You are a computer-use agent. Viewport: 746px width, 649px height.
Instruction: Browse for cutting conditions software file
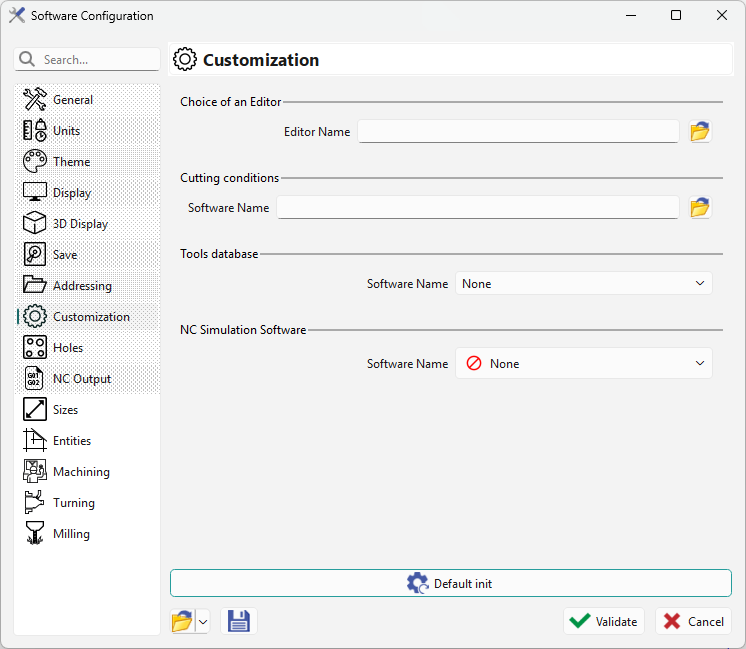pos(700,207)
